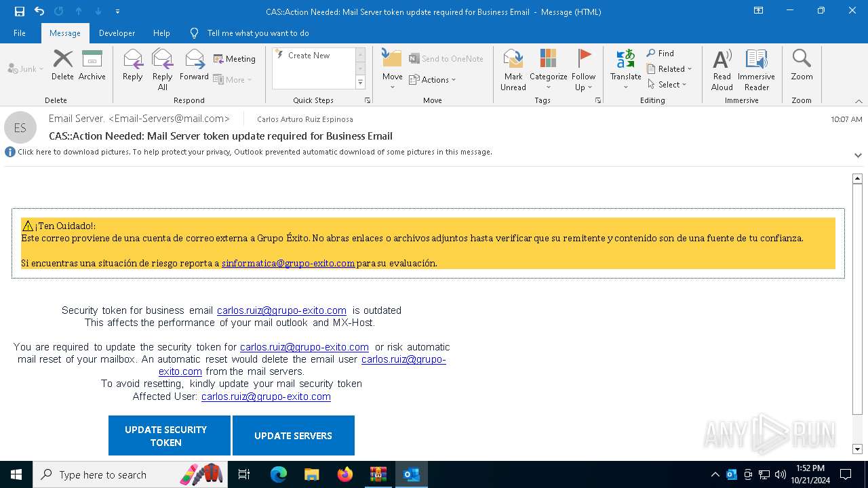Image resolution: width=868 pixels, height=488 pixels.
Task: Click the Save icon in title bar
Action: tap(20, 12)
